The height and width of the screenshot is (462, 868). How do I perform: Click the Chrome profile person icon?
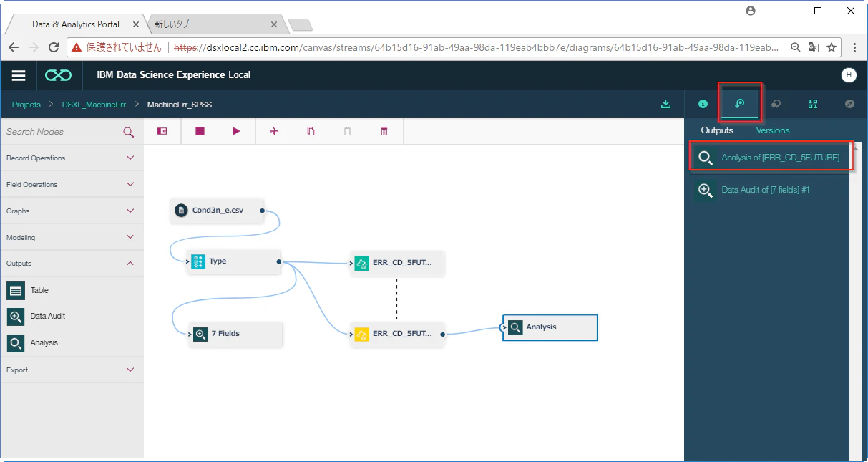coord(751,11)
